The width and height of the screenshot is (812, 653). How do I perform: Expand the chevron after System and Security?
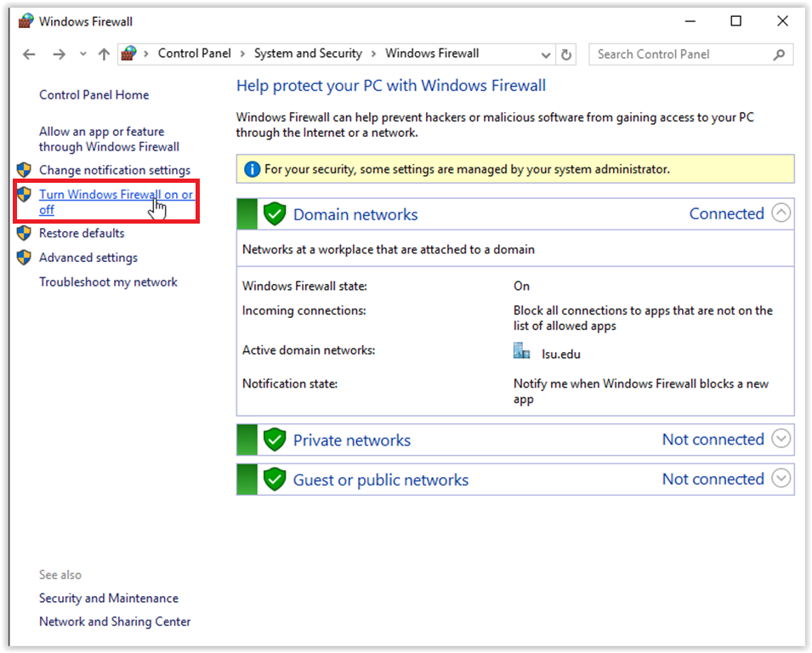click(x=373, y=54)
